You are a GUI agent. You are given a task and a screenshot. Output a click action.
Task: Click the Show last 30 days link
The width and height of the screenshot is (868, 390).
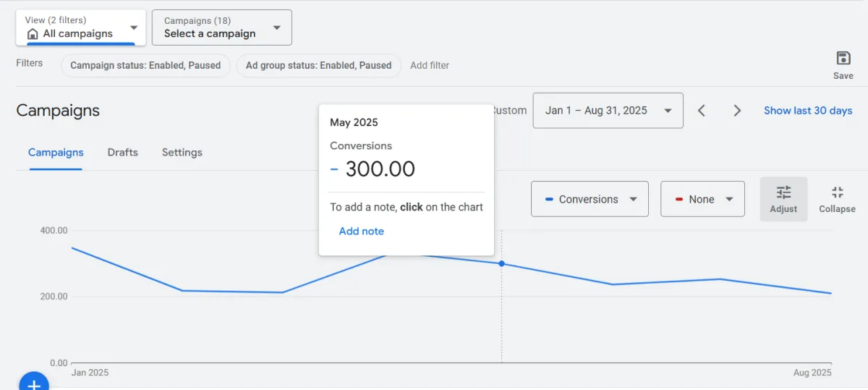tap(808, 111)
